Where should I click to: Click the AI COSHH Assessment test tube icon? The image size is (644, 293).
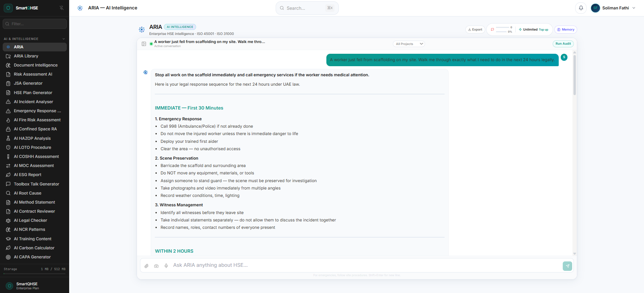pyautogui.click(x=8, y=157)
